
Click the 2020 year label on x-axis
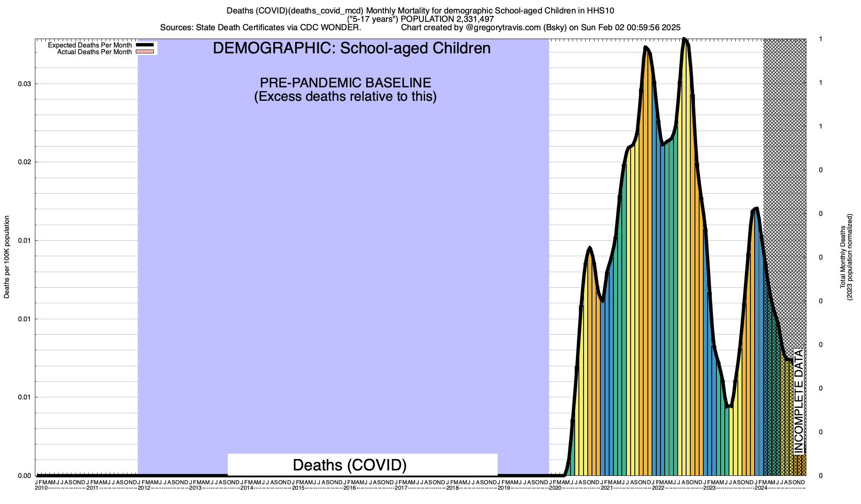(x=555, y=488)
